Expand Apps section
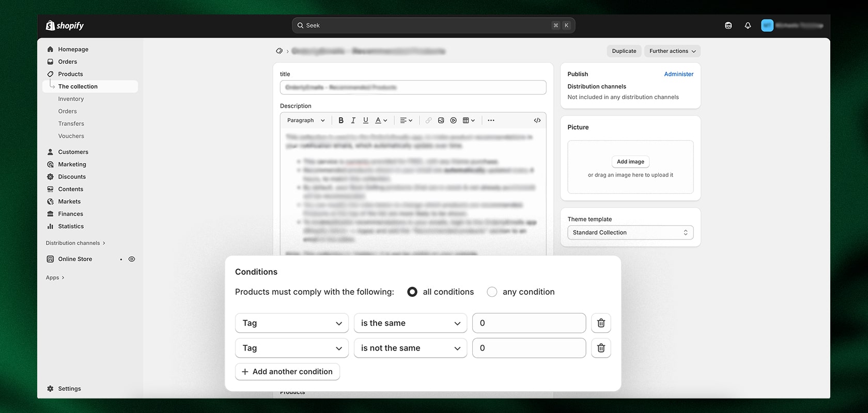 tap(55, 278)
